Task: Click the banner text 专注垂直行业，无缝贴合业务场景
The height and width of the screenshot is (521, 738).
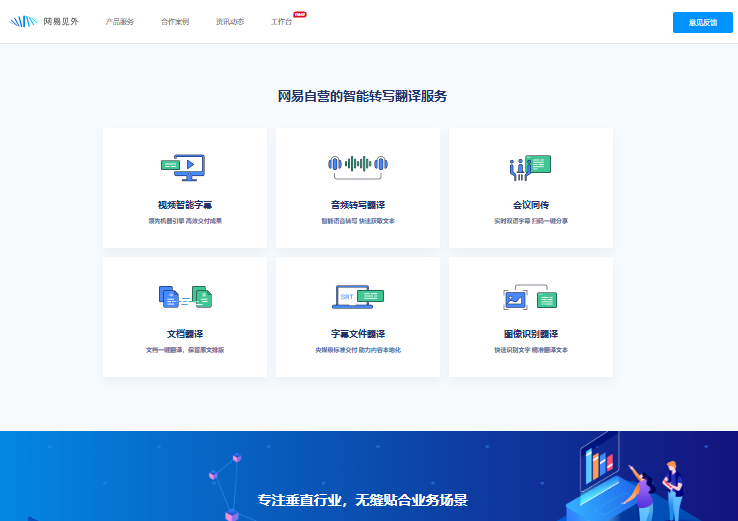Action: pyautogui.click(x=362, y=500)
